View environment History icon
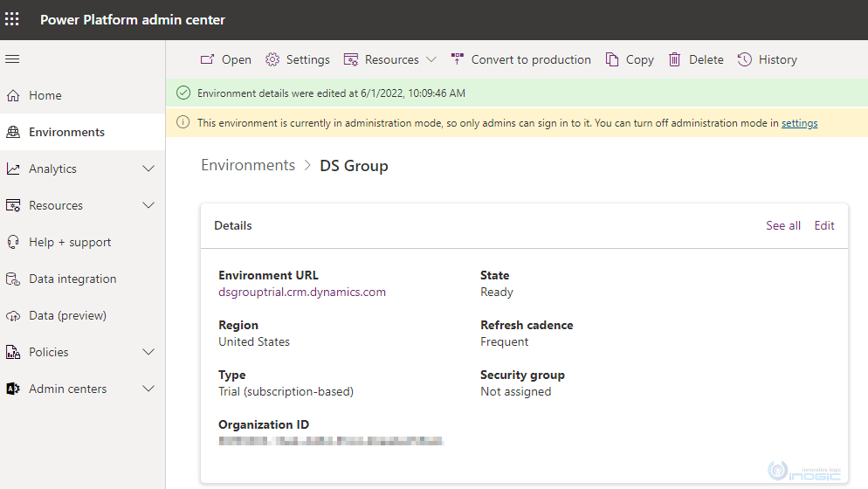Viewport: 868px width, 489px height. pyautogui.click(x=745, y=59)
